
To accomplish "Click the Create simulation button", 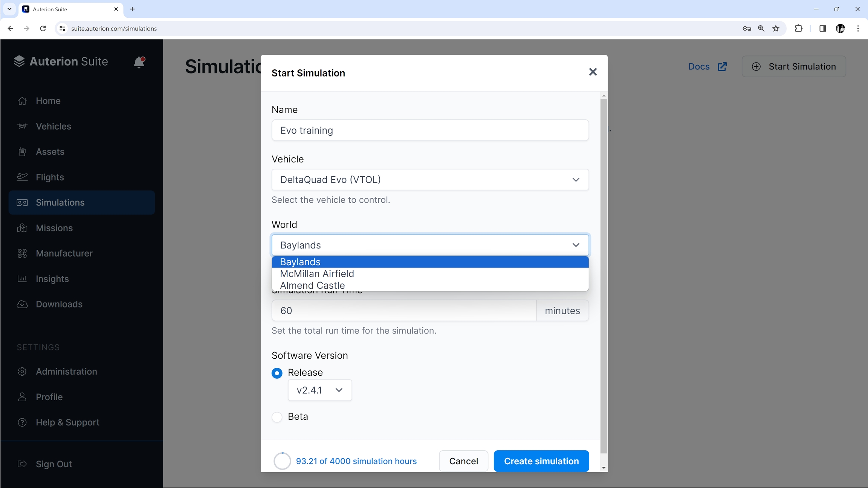I will point(541,461).
